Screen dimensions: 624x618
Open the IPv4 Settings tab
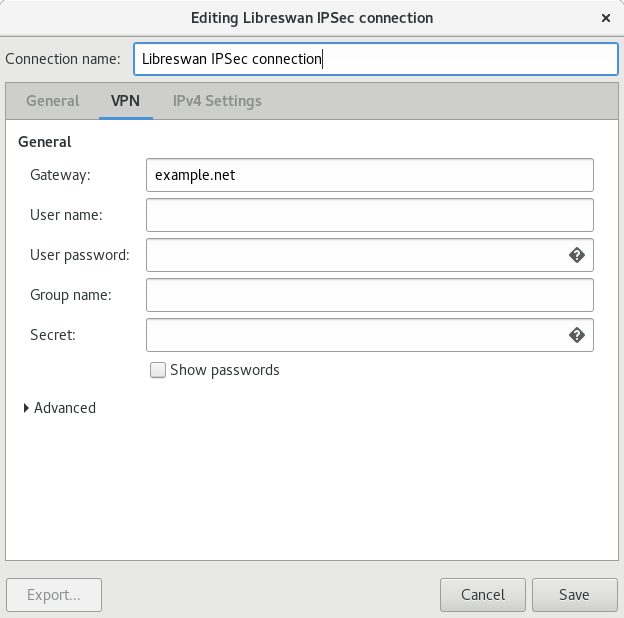tap(217, 101)
